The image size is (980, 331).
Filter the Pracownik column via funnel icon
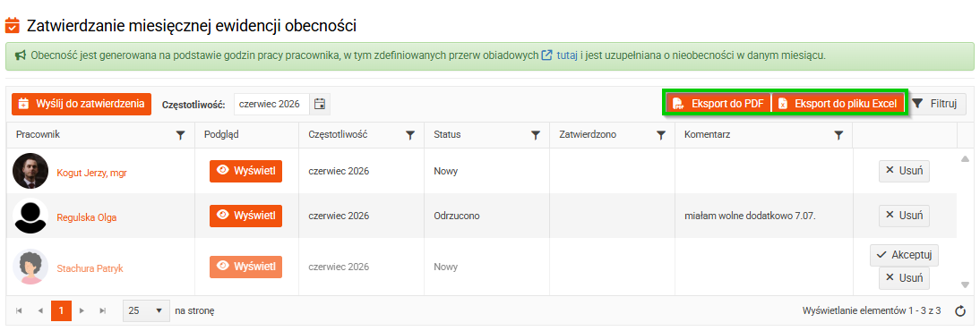[x=181, y=135]
